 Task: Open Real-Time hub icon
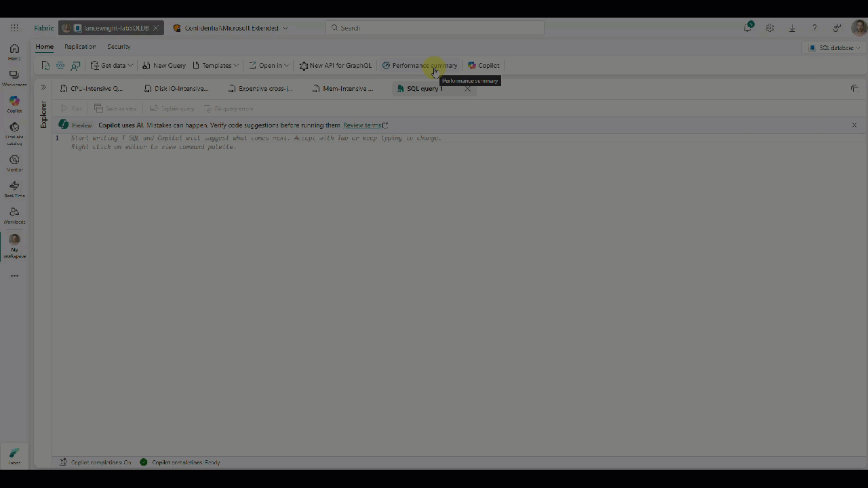click(14, 188)
